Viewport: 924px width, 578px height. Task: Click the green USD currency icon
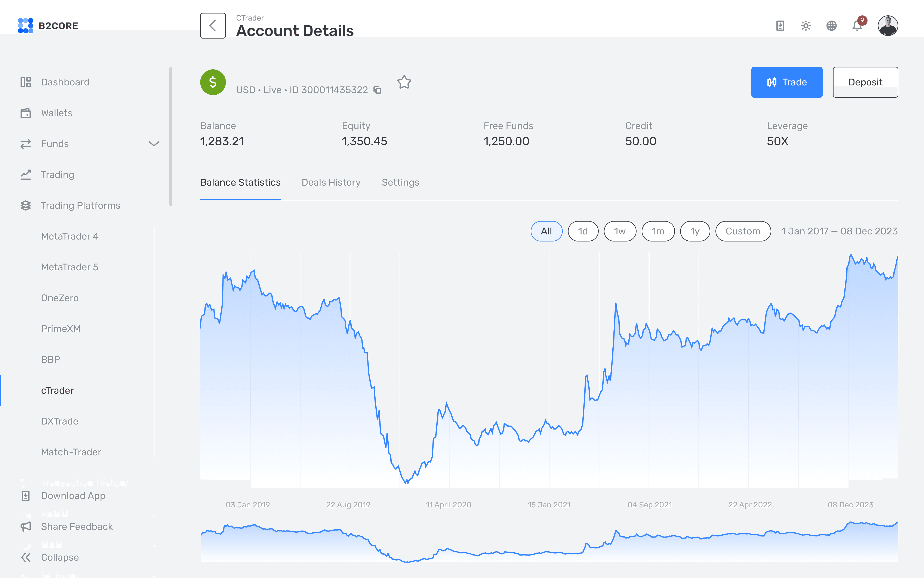click(213, 82)
